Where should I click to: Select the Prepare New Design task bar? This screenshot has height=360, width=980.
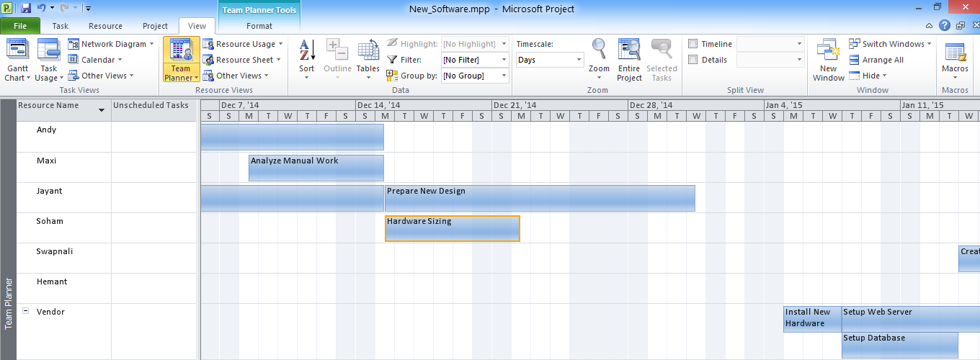pos(540,198)
